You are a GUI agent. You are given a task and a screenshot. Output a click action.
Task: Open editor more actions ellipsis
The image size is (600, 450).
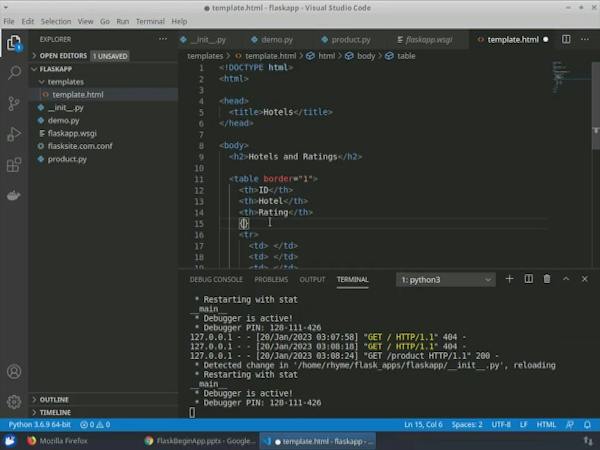tap(585, 39)
